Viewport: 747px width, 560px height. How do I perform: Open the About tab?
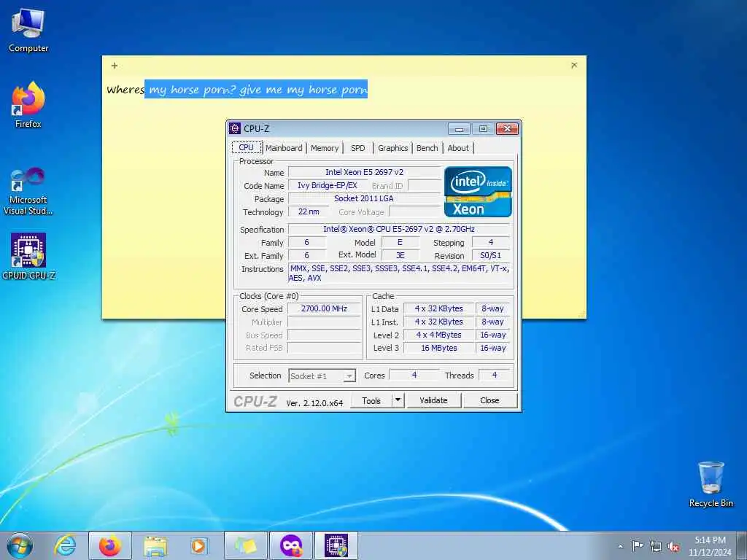(458, 148)
